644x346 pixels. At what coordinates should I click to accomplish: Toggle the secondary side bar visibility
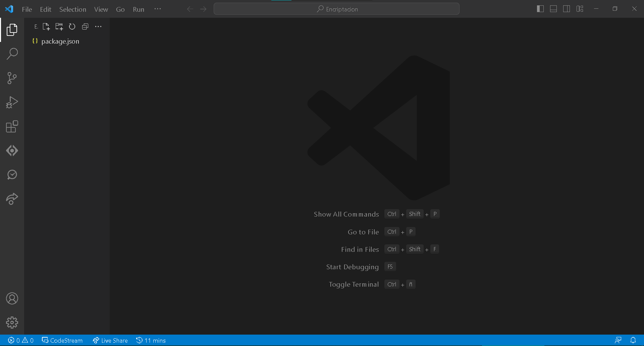(x=567, y=9)
